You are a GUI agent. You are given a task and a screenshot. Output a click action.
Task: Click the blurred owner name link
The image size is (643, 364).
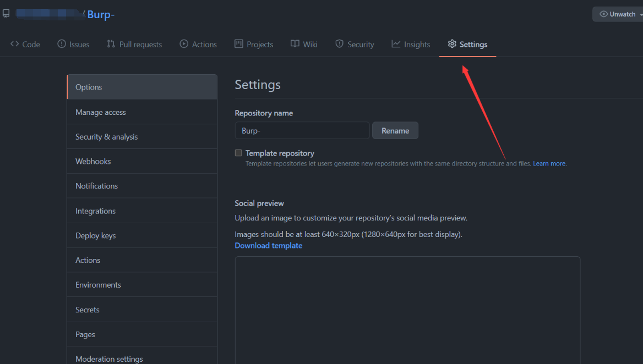(x=49, y=14)
